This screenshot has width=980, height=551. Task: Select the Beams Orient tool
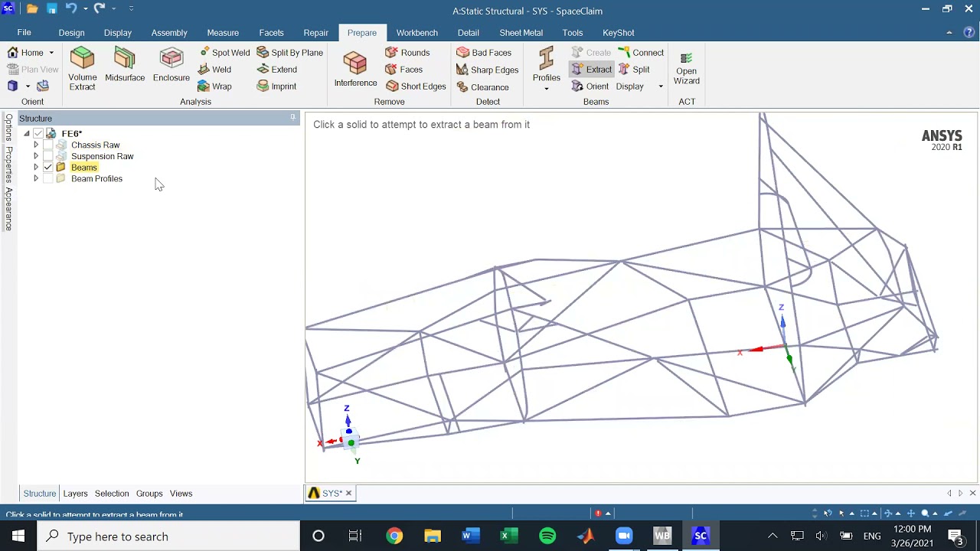click(x=590, y=86)
